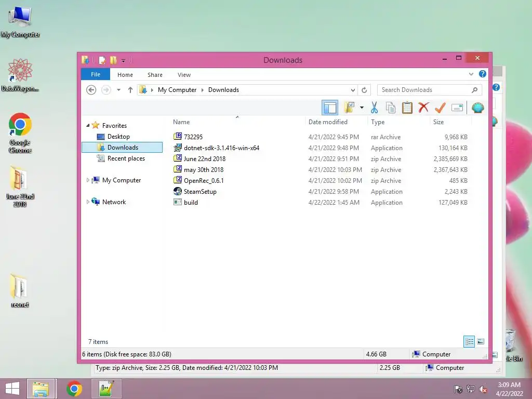Click the Windows Start button
Image resolution: width=532 pixels, height=399 pixels.
click(12, 389)
